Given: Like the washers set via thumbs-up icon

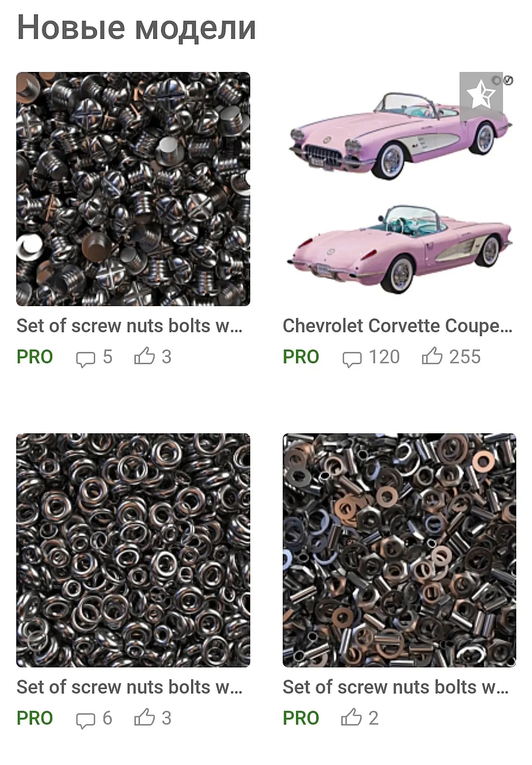Looking at the screenshot, I should coord(144,717).
